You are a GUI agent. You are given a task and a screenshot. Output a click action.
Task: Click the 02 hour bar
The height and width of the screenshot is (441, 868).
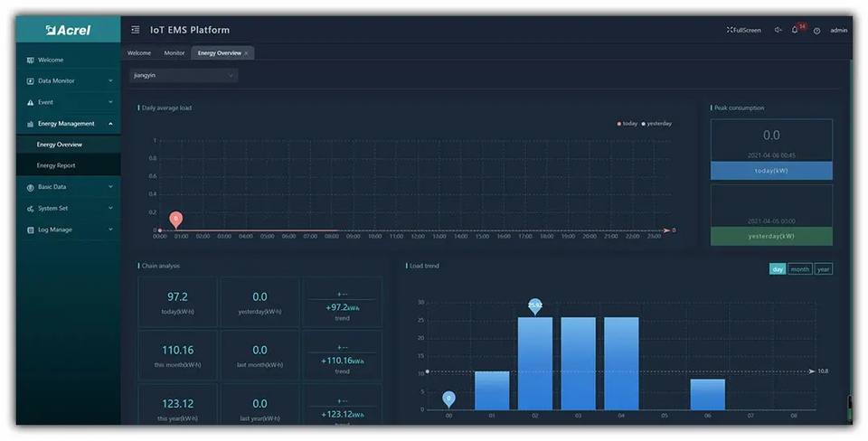click(x=535, y=363)
